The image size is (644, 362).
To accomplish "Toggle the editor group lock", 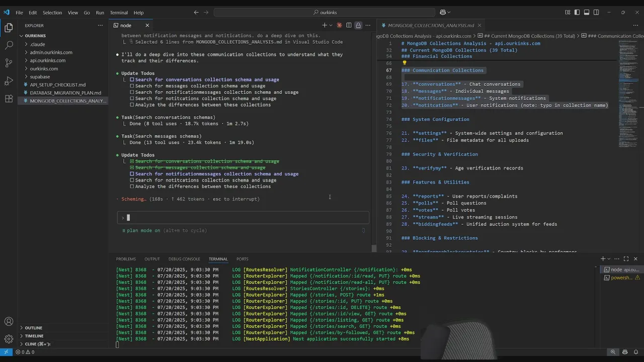I will tap(358, 25).
